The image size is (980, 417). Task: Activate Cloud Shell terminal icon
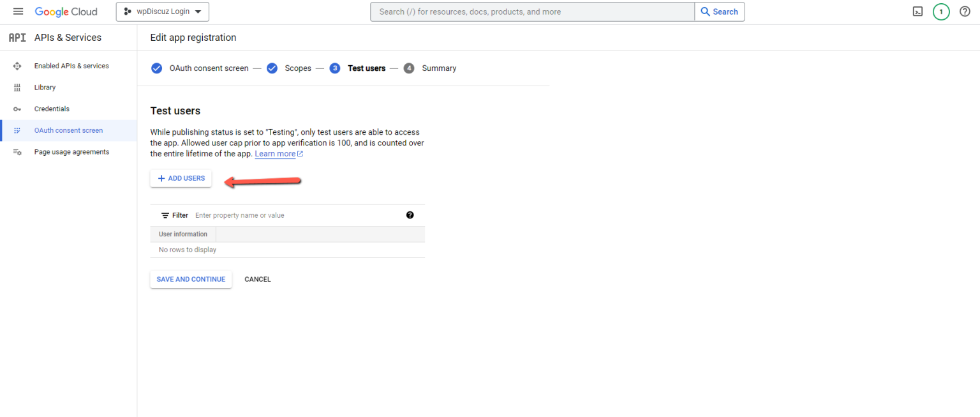(x=917, y=11)
